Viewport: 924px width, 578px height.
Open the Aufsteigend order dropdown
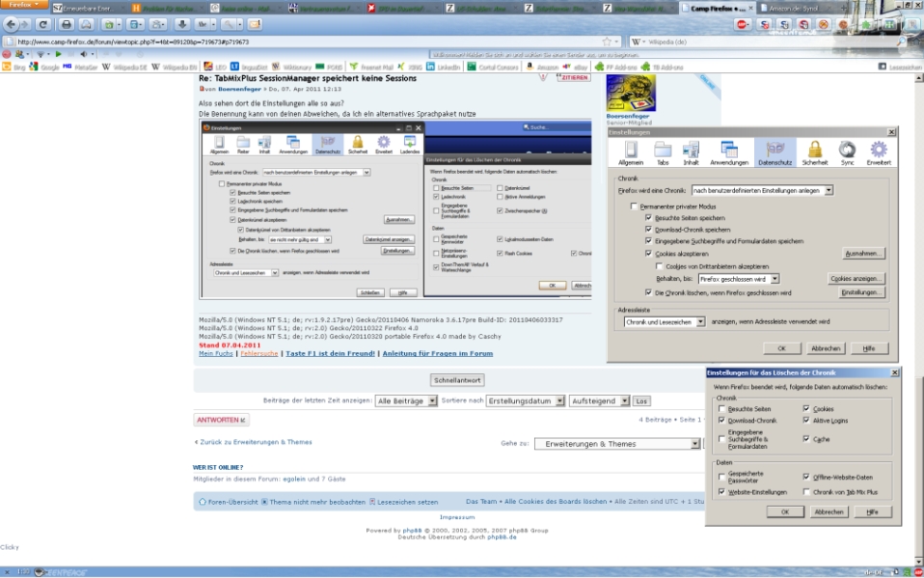[599, 400]
